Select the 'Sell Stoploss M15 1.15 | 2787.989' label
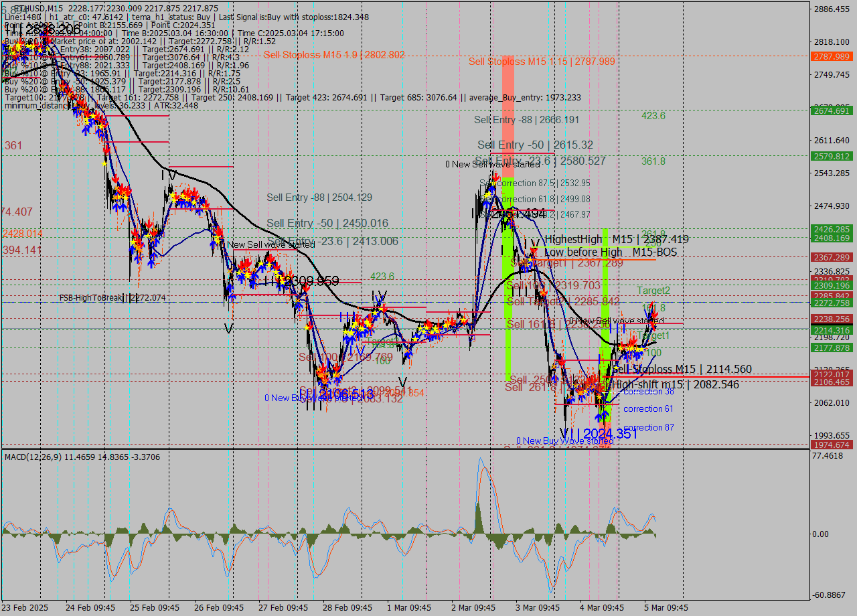 (541, 62)
